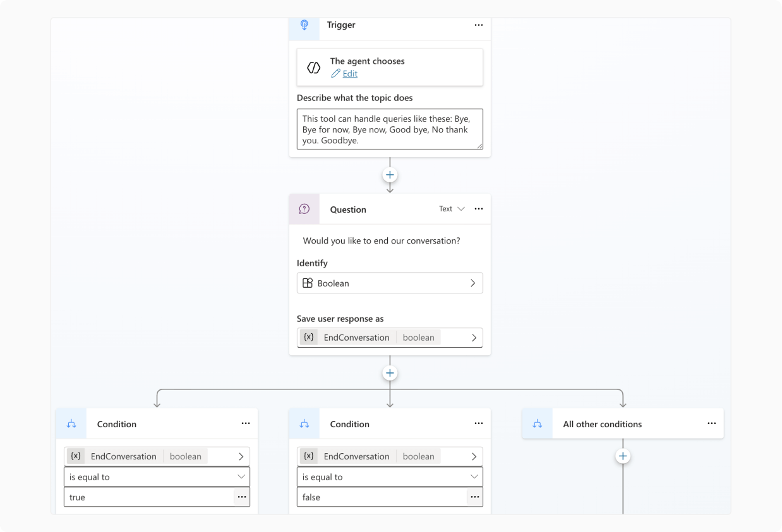This screenshot has height=532, width=782.
Task: Click the topic description text box
Action: (389, 129)
